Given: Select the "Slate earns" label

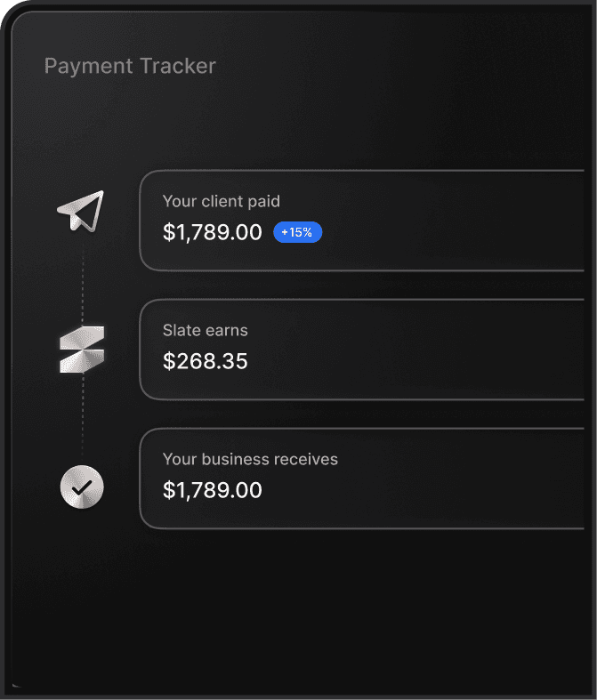Looking at the screenshot, I should (x=205, y=331).
